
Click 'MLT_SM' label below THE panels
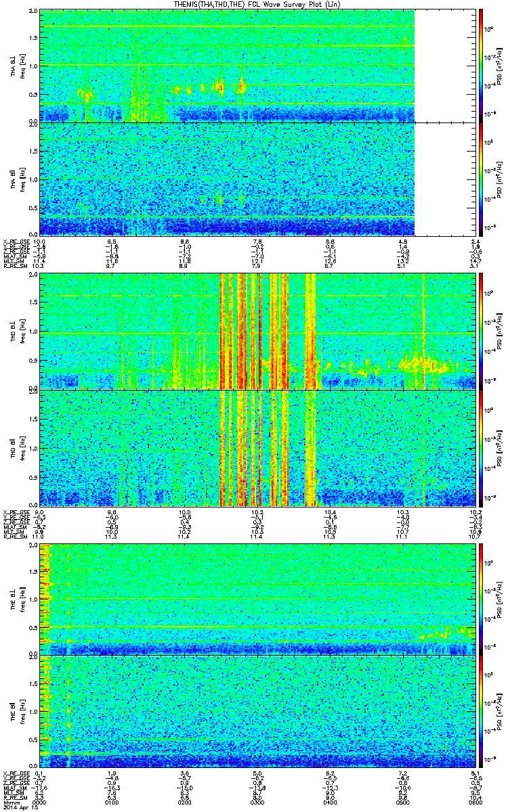[x=13, y=794]
